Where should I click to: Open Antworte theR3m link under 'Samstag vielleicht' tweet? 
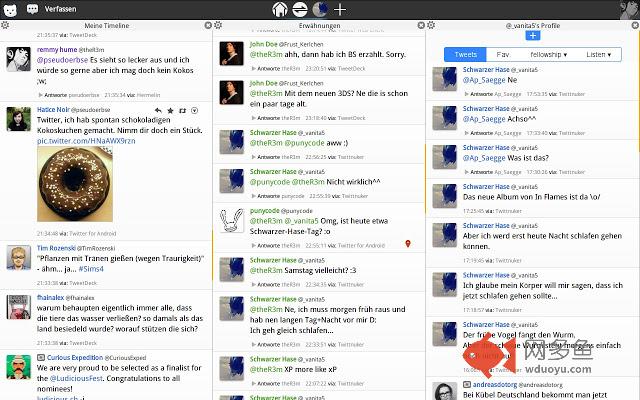click(276, 284)
